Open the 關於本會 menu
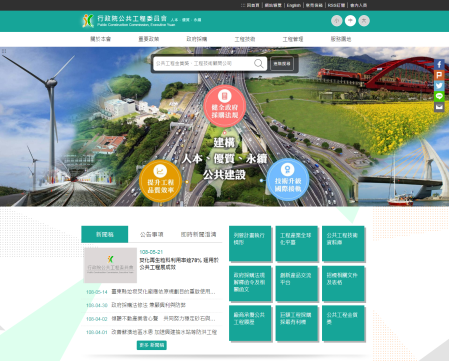 point(100,39)
